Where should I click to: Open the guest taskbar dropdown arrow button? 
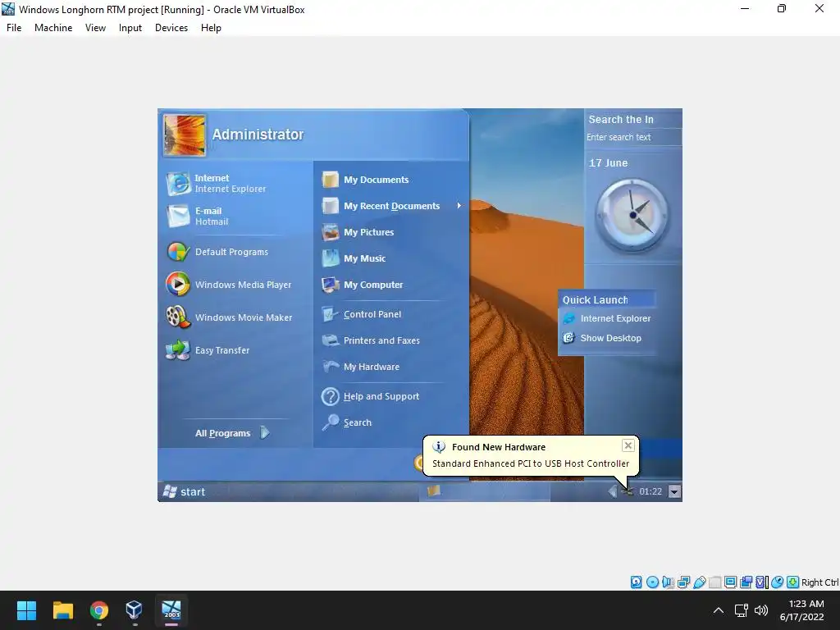click(675, 492)
